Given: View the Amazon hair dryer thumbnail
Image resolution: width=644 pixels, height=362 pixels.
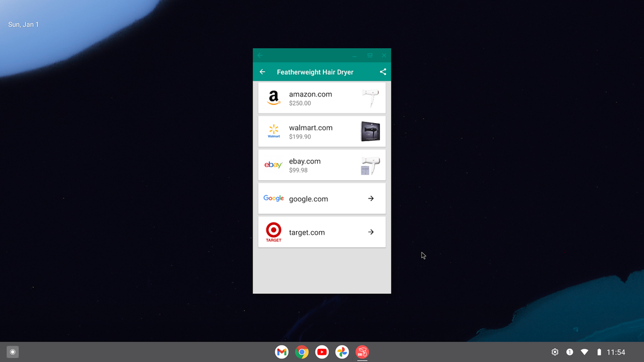Looking at the screenshot, I should (x=370, y=98).
